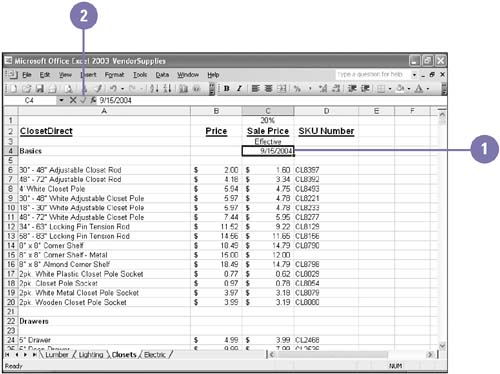500x374 pixels.
Task: Select column D header
Action: tap(326, 111)
